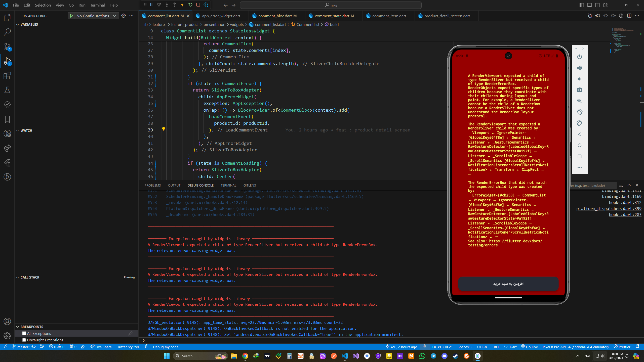Open the Terminal menu
Viewport: 644px width, 362px height.
[x=97, y=5]
